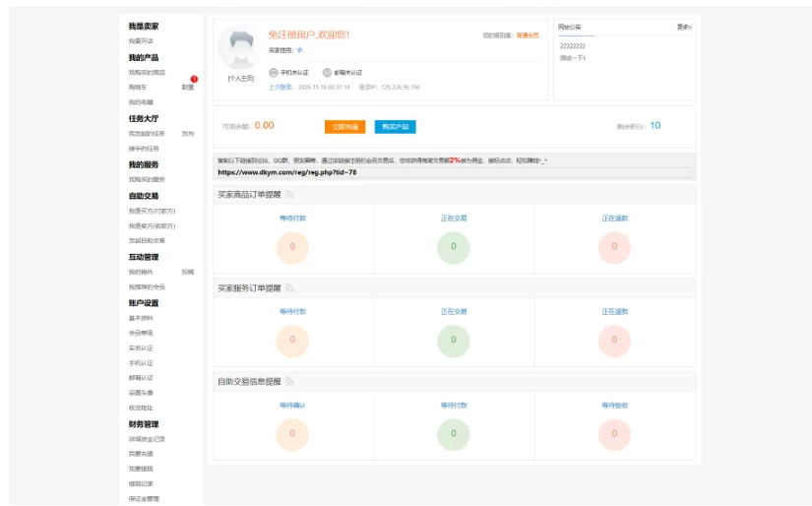Click the user avatar image
Viewport: 812px width, 506px height.
coord(241,47)
